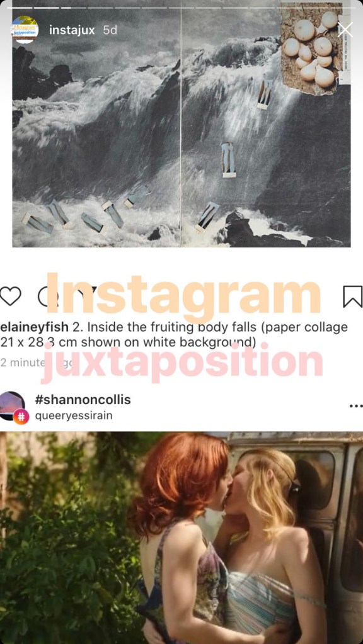Viewport: 363px width, 644px height.
Task: Tap the waterfall paper collage image
Action: click(181, 123)
